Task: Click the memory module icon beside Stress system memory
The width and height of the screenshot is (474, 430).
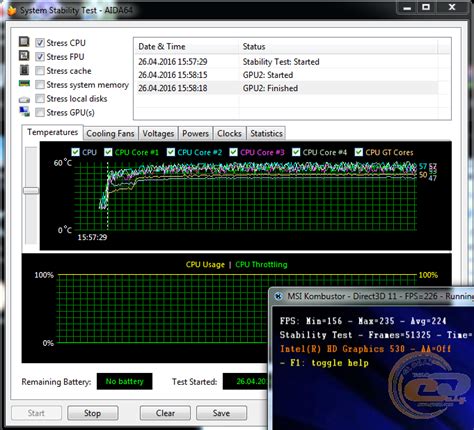Action: (x=24, y=83)
